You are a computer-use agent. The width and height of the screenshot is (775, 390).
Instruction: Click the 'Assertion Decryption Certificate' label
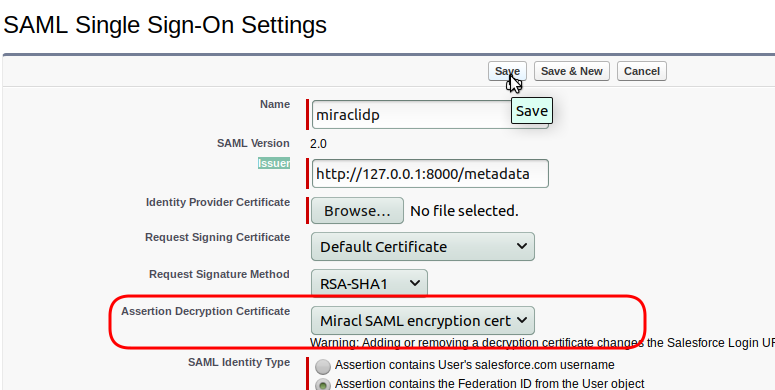206,311
